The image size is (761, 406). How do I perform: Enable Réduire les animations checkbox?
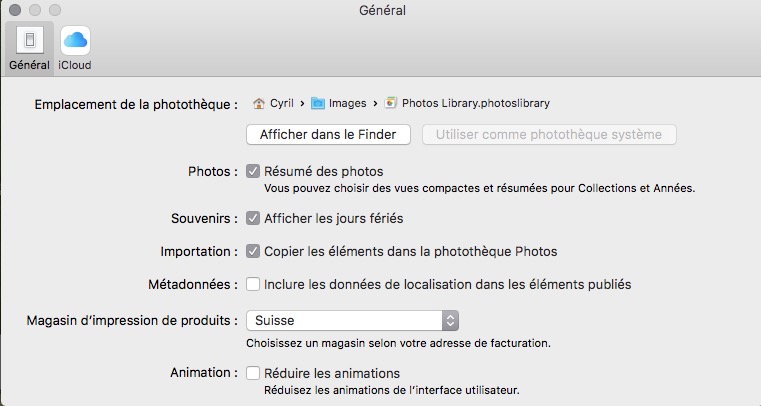253,373
